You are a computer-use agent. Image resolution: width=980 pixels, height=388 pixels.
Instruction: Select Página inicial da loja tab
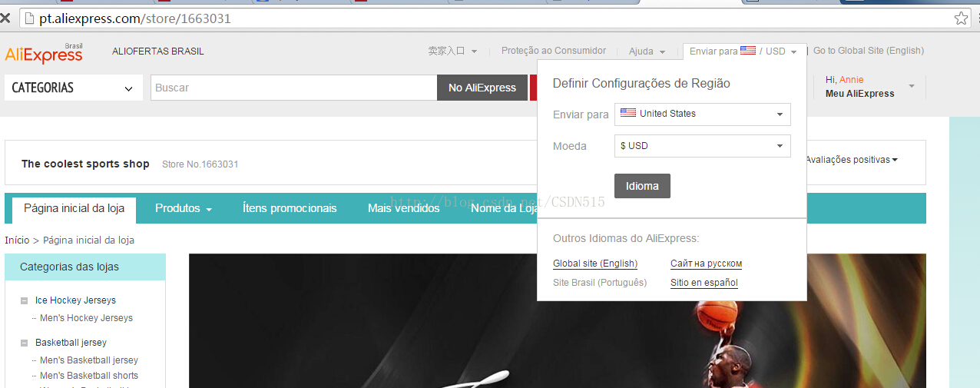(74, 208)
